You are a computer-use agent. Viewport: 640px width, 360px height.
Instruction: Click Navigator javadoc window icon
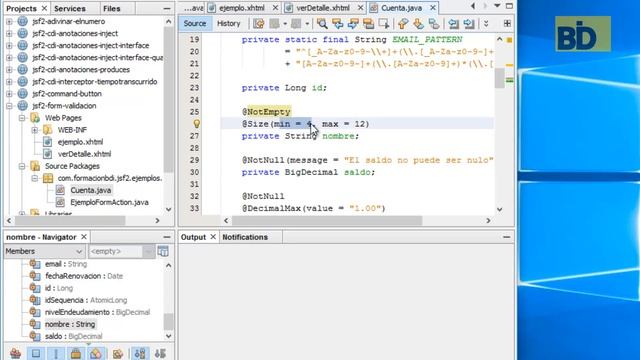(163, 251)
